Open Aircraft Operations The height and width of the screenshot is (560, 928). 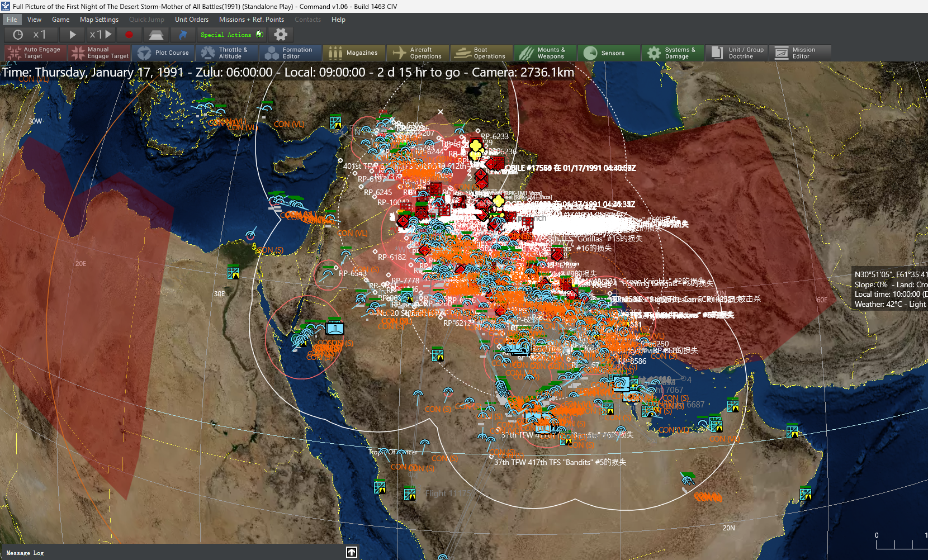coord(418,53)
